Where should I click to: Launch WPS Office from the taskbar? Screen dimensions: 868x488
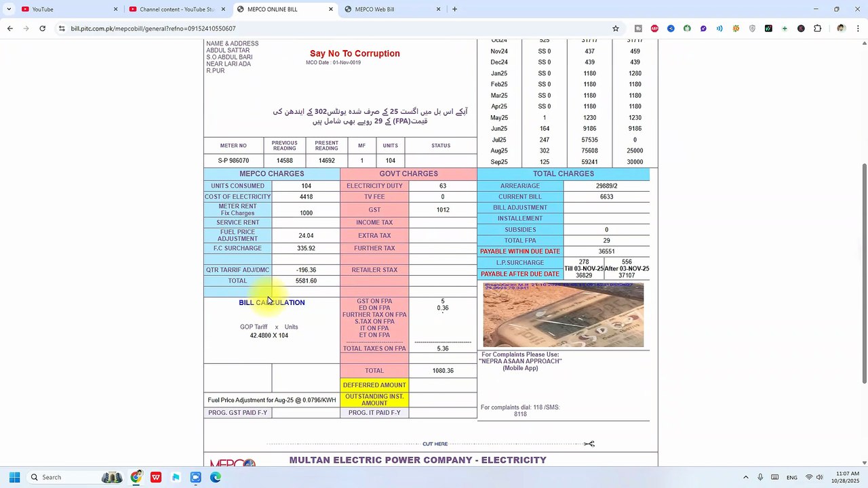(156, 477)
